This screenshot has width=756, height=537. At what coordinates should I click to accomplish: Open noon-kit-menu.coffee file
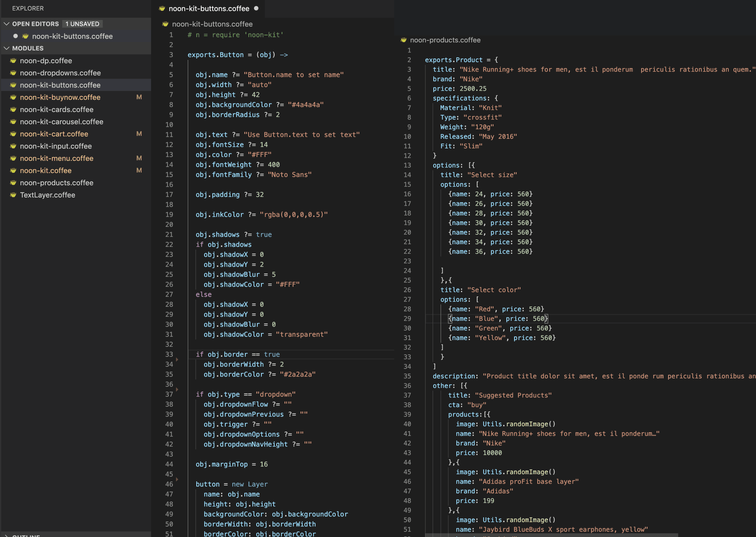coord(76,158)
